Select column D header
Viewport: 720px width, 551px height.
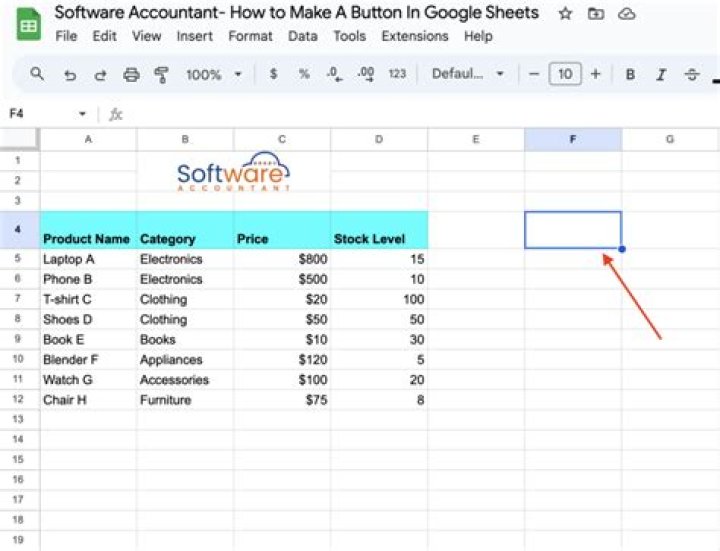click(379, 140)
